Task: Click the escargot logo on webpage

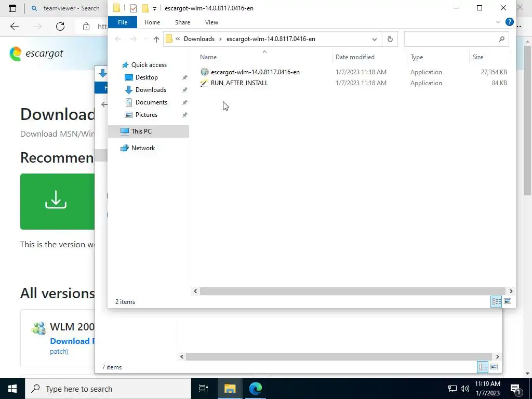Action: [x=36, y=54]
